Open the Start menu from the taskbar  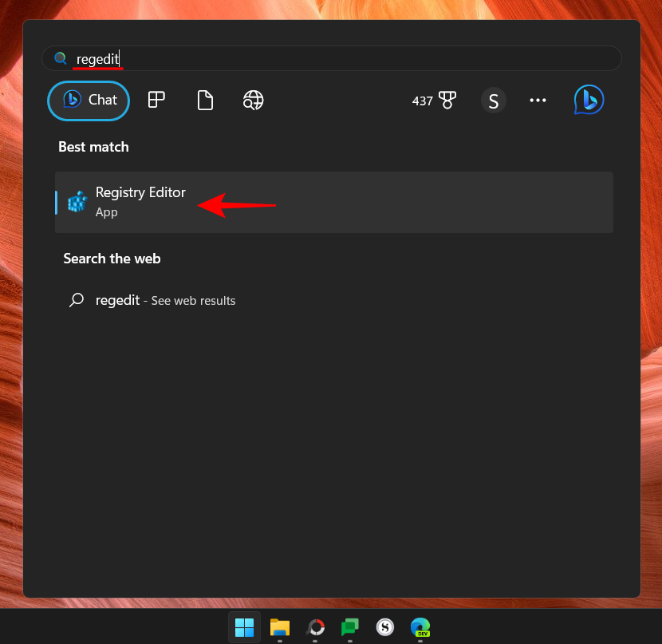(x=245, y=627)
